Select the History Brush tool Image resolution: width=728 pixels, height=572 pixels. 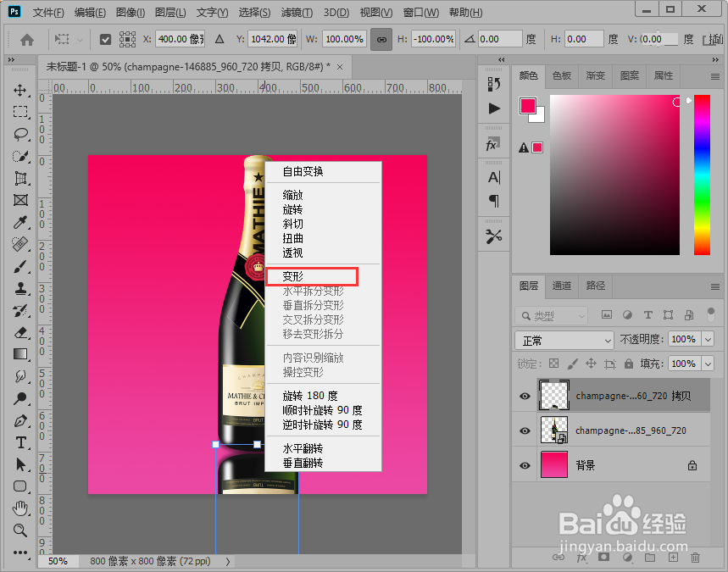(x=20, y=311)
